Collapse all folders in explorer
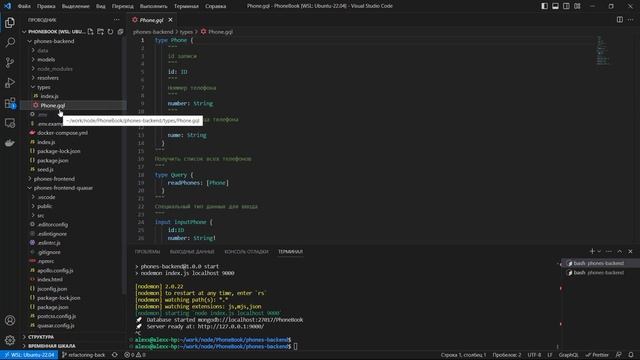The height and width of the screenshot is (360, 640). click(120, 31)
